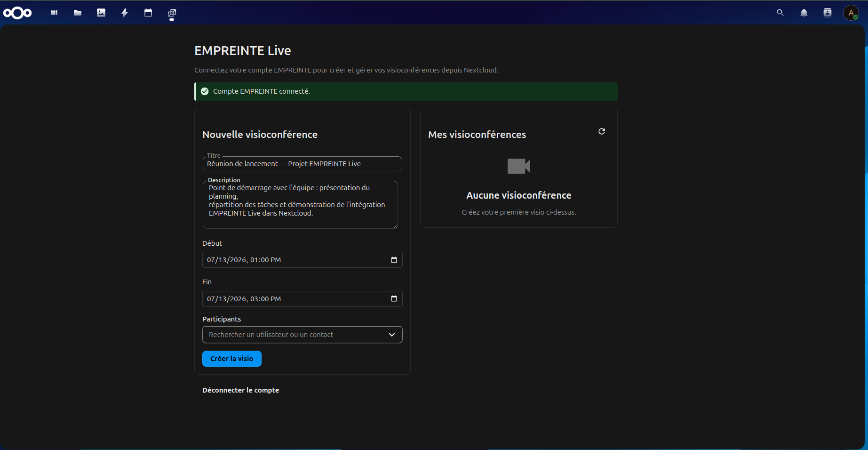This screenshot has height=450, width=868.
Task: Open the notifications bell
Action: coord(804,13)
